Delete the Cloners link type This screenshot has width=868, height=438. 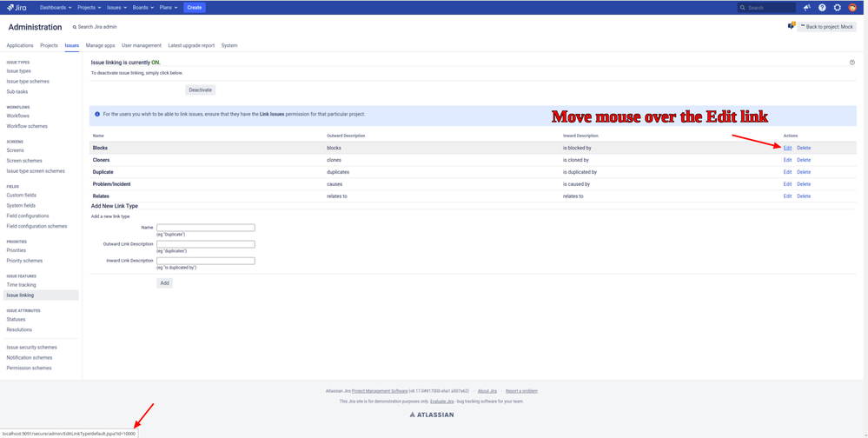[x=804, y=160]
